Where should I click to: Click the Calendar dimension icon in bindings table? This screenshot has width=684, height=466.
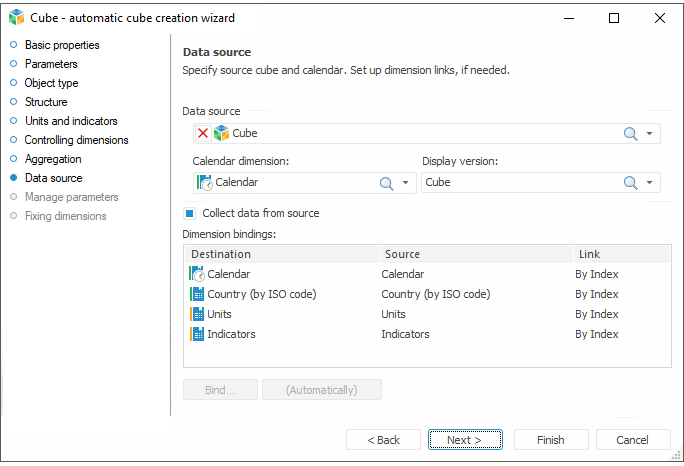coord(197,274)
